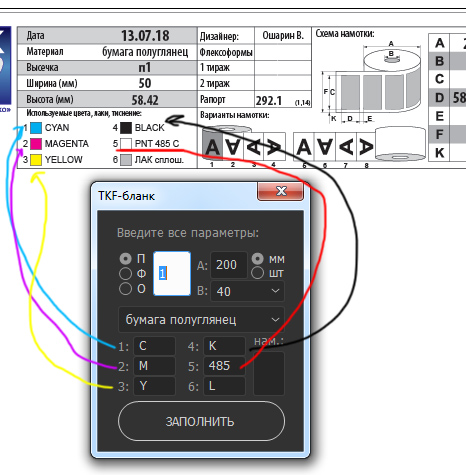Click color field 2 containing M
The width and height of the screenshot is (466, 475).
[x=155, y=366]
